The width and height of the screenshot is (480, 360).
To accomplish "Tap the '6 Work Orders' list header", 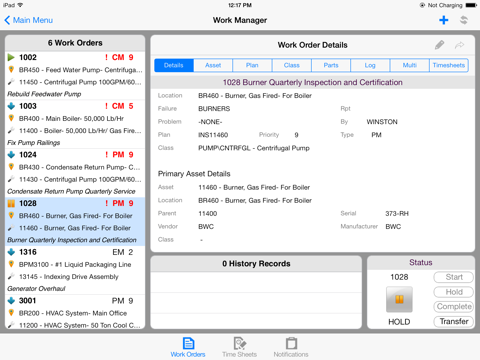I will click(x=75, y=43).
